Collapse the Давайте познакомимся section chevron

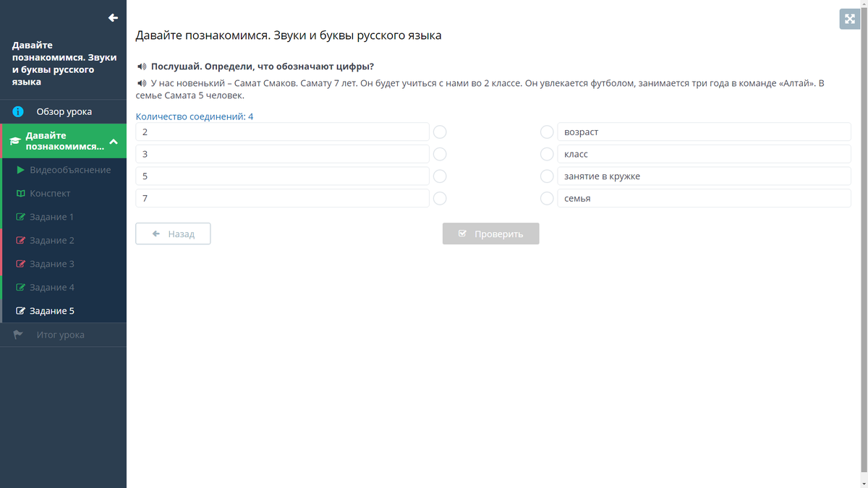pyautogui.click(x=113, y=140)
